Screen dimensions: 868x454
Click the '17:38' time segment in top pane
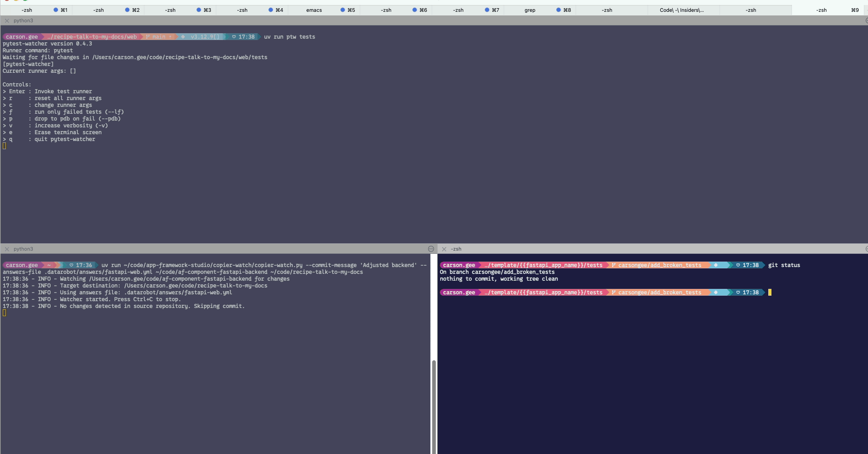(x=244, y=37)
